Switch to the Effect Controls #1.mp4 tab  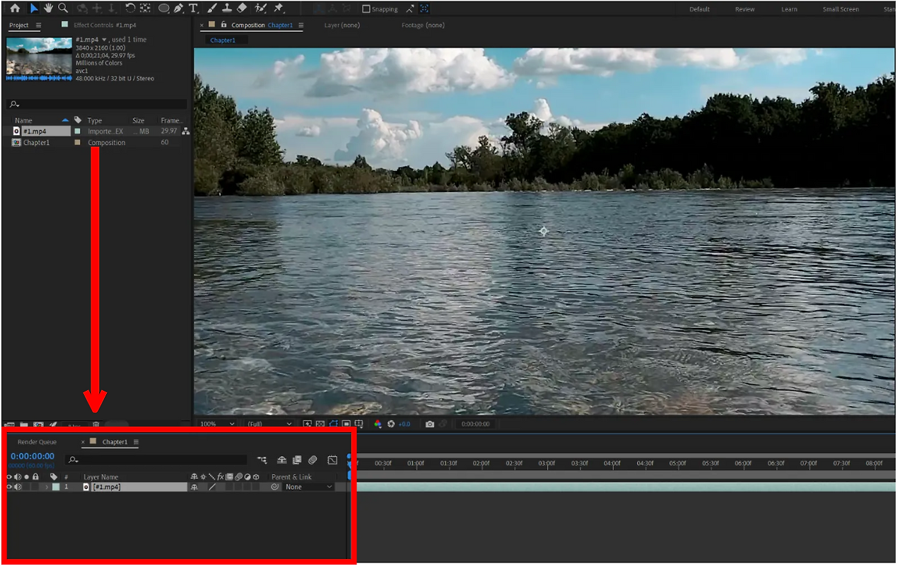click(x=105, y=25)
